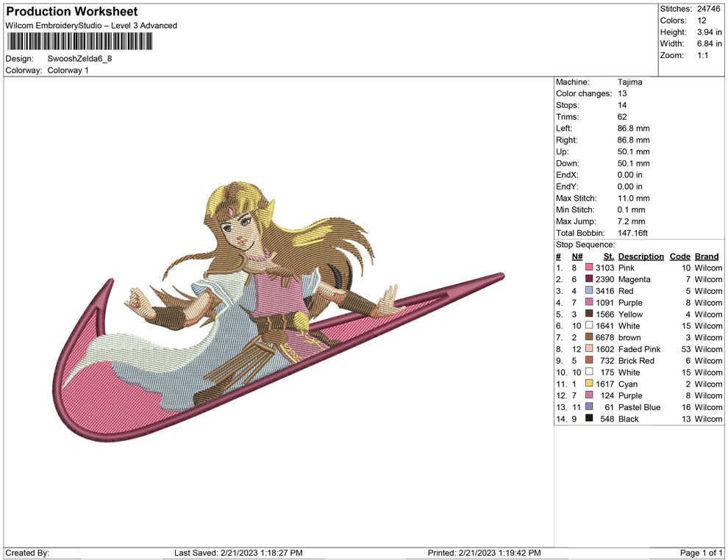Click the Zoom value 1:1

point(702,55)
